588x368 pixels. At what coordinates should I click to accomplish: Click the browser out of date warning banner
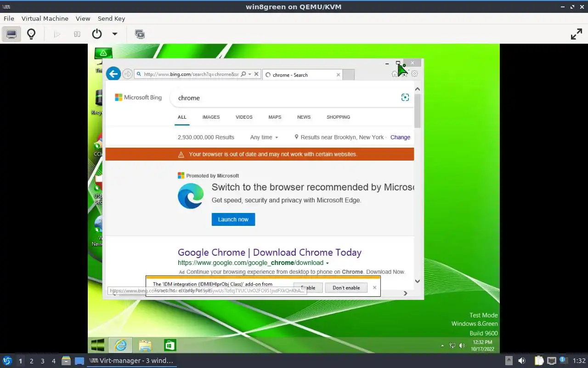(x=260, y=154)
